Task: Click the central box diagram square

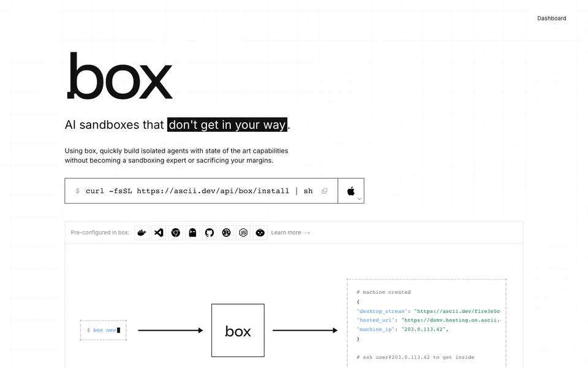Action: pyautogui.click(x=238, y=330)
